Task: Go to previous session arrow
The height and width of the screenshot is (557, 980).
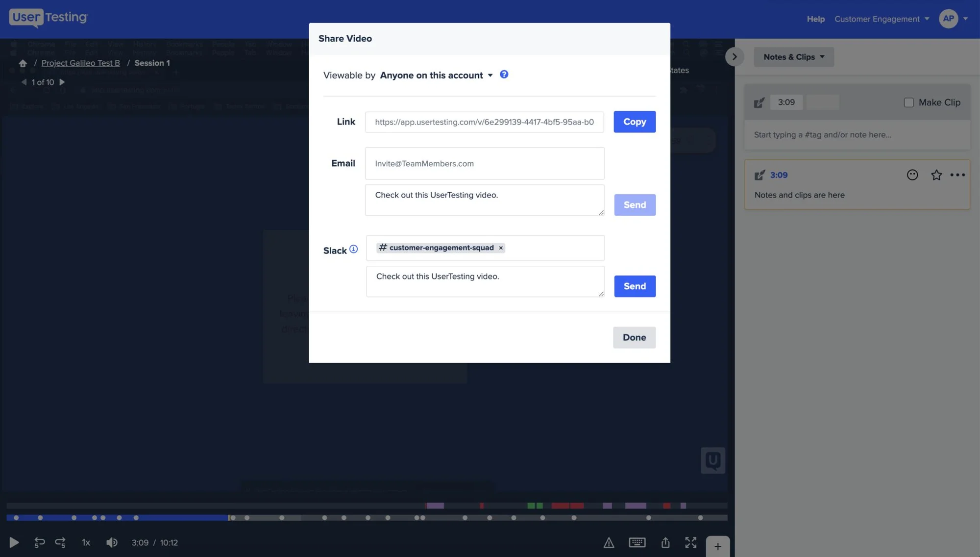Action: 24,82
